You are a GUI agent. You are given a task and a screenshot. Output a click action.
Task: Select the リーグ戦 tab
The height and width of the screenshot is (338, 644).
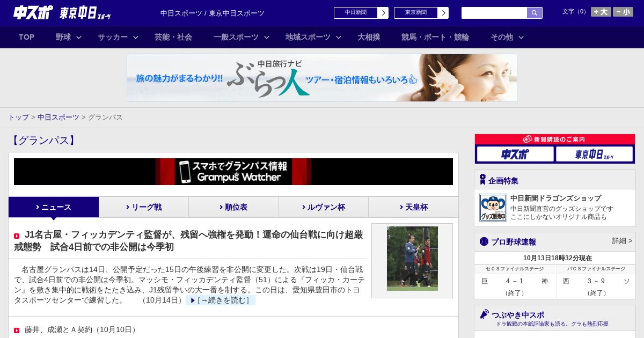(144, 207)
